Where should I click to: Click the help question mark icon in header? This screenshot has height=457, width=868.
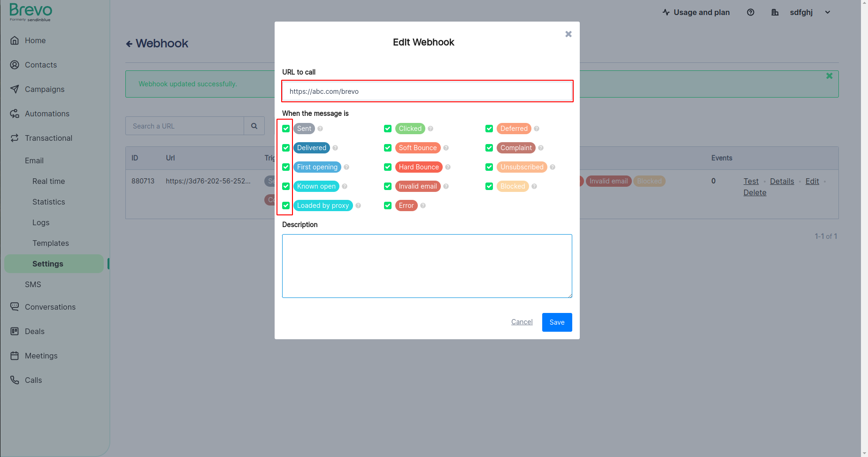pyautogui.click(x=751, y=12)
